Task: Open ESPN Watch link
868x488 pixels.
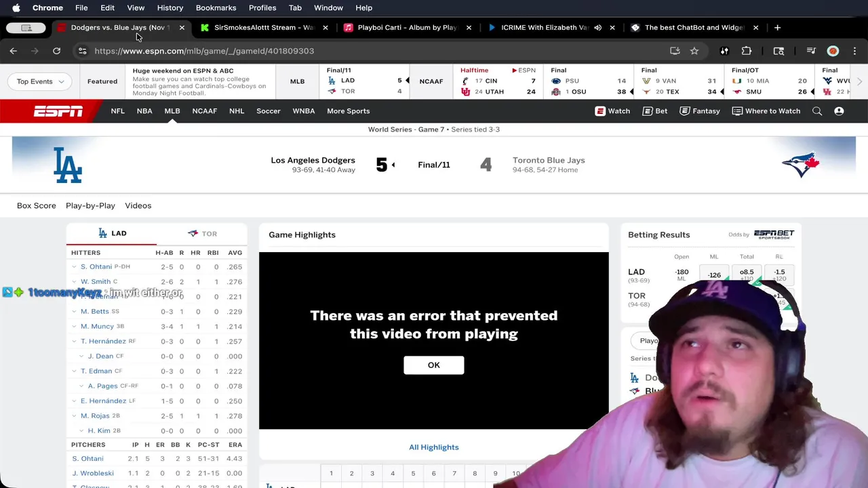Action: pos(612,111)
